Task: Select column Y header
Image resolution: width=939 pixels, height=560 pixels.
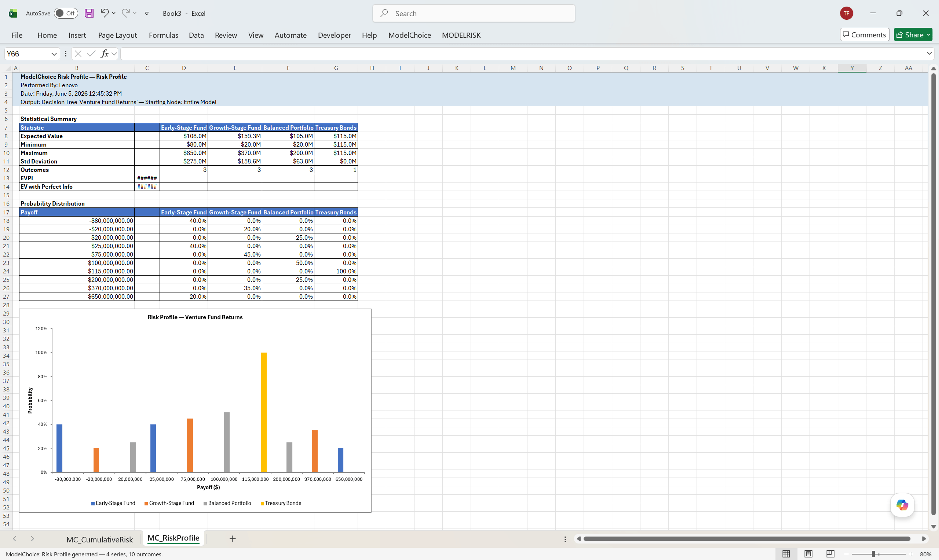Action: coord(852,68)
